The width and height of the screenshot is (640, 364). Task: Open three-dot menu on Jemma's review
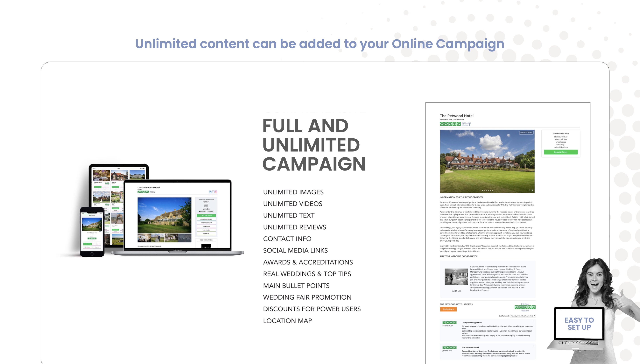click(534, 346)
